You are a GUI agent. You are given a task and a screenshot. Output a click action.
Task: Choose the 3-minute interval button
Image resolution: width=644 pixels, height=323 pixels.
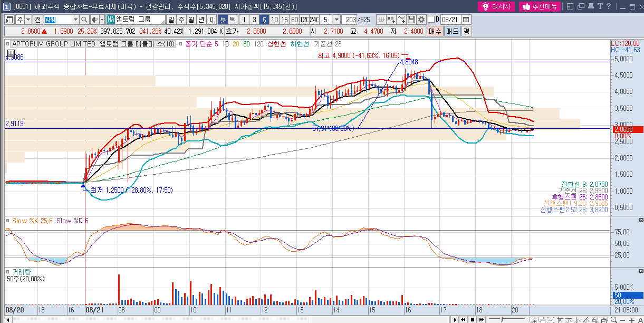click(254, 20)
